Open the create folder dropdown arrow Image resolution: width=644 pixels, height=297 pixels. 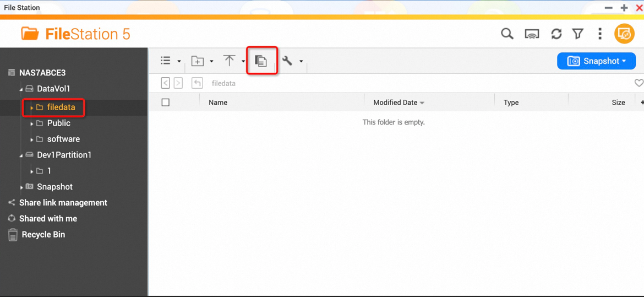tap(211, 61)
